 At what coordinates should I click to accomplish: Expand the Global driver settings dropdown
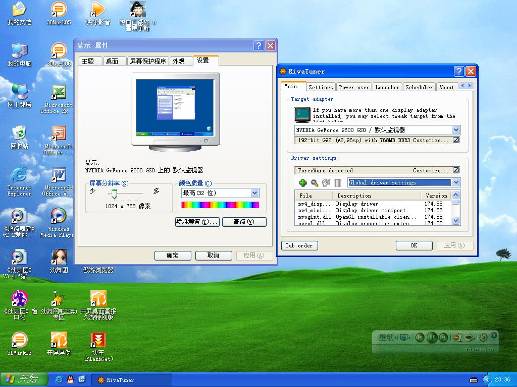(x=456, y=182)
